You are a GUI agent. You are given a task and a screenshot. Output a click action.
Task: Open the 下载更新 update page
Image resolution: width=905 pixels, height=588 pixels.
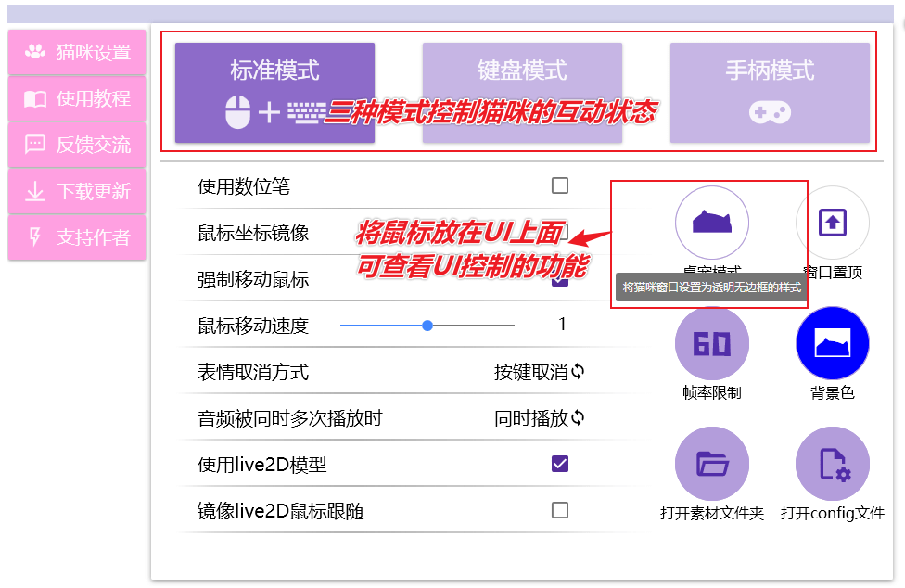76,190
